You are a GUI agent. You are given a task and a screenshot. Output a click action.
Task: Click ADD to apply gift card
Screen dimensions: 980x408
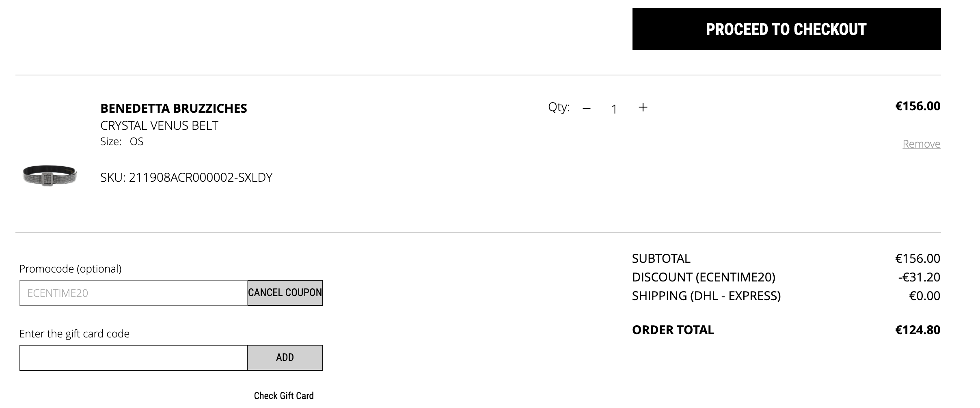point(285,358)
